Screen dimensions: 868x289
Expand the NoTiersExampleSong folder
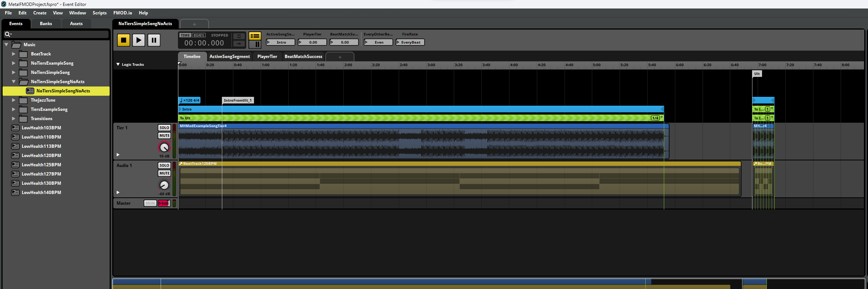click(x=14, y=63)
